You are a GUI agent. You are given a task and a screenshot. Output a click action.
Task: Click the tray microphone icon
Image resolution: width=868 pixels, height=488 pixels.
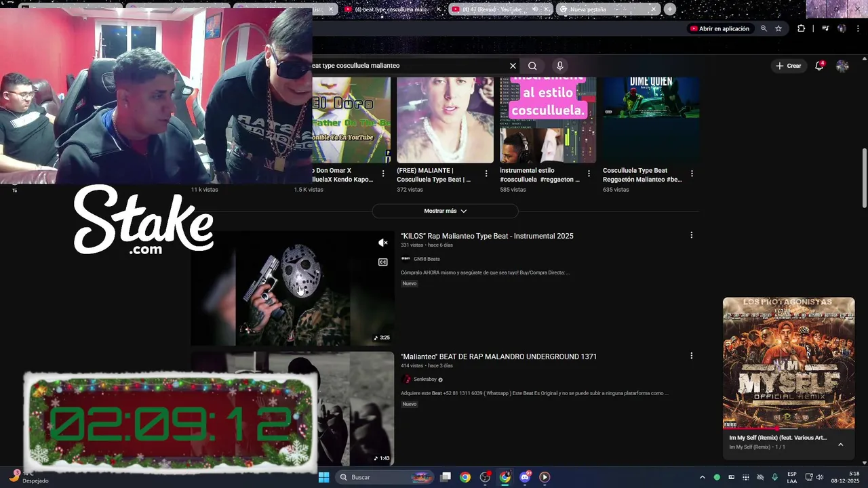click(x=774, y=477)
